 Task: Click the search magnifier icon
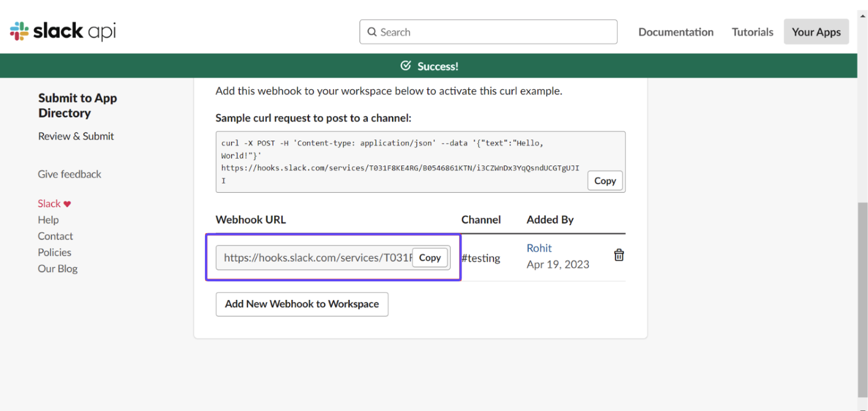[x=372, y=32]
